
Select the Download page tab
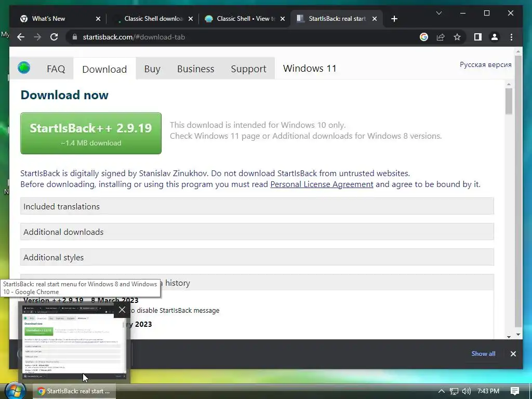(104, 69)
